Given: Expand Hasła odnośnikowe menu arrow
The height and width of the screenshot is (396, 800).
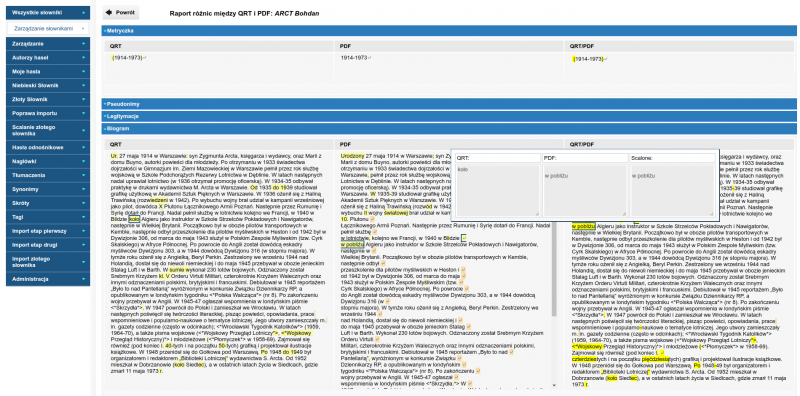Looking at the screenshot, I should (83, 147).
